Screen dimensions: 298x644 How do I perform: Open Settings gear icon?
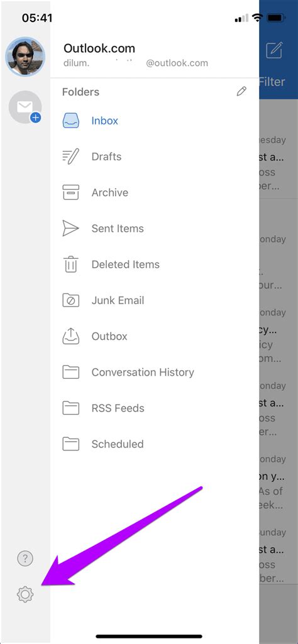pyautogui.click(x=25, y=594)
